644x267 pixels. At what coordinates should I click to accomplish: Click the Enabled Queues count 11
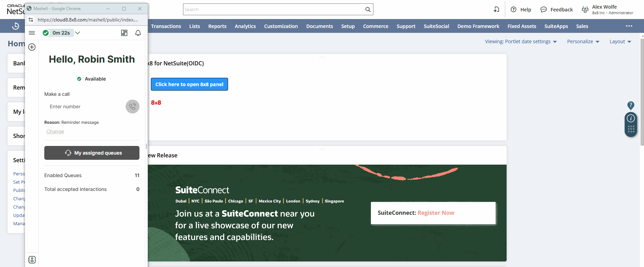(x=137, y=175)
